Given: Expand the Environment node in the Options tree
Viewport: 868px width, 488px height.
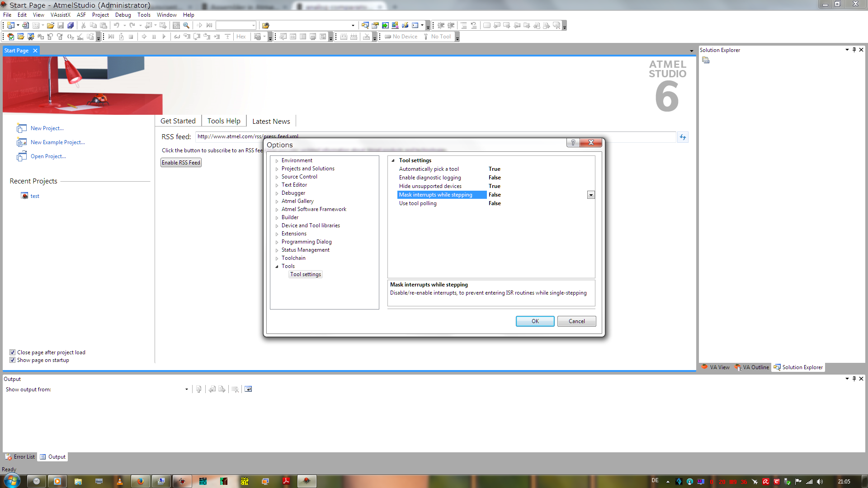Looking at the screenshot, I should [x=277, y=161].
